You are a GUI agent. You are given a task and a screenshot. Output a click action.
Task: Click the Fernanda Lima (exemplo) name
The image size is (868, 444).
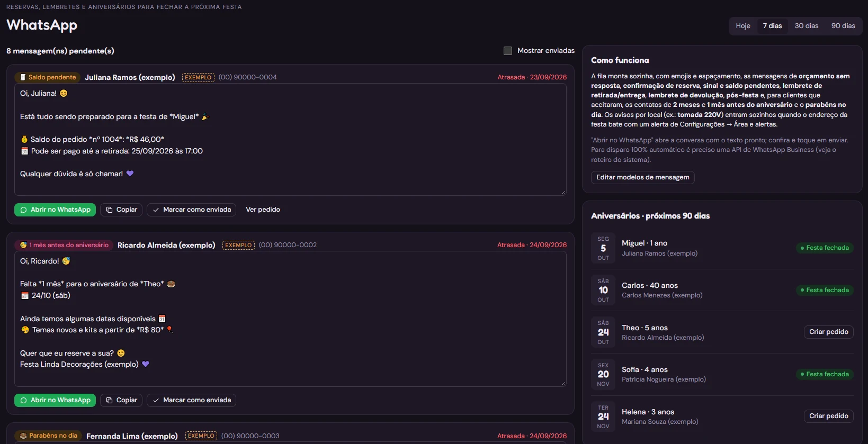[x=132, y=436]
